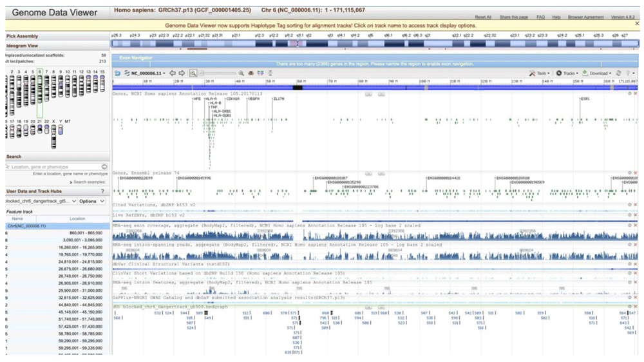Close the Ensembl release 74 genes track

pyautogui.click(x=636, y=173)
